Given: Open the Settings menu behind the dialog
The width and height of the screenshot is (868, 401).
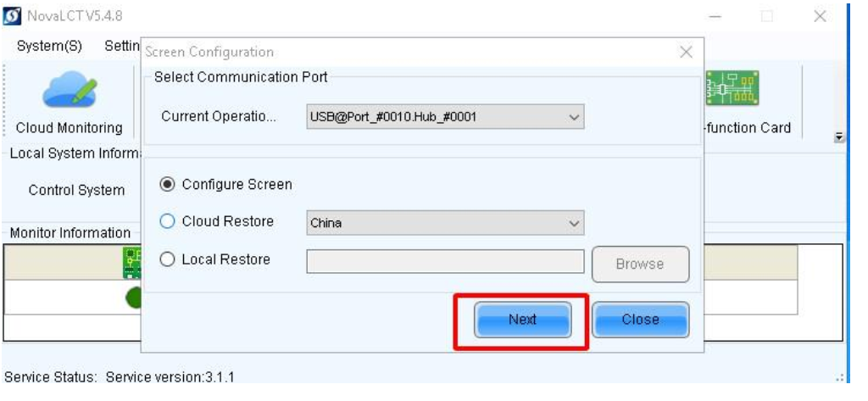Looking at the screenshot, I should [x=122, y=46].
